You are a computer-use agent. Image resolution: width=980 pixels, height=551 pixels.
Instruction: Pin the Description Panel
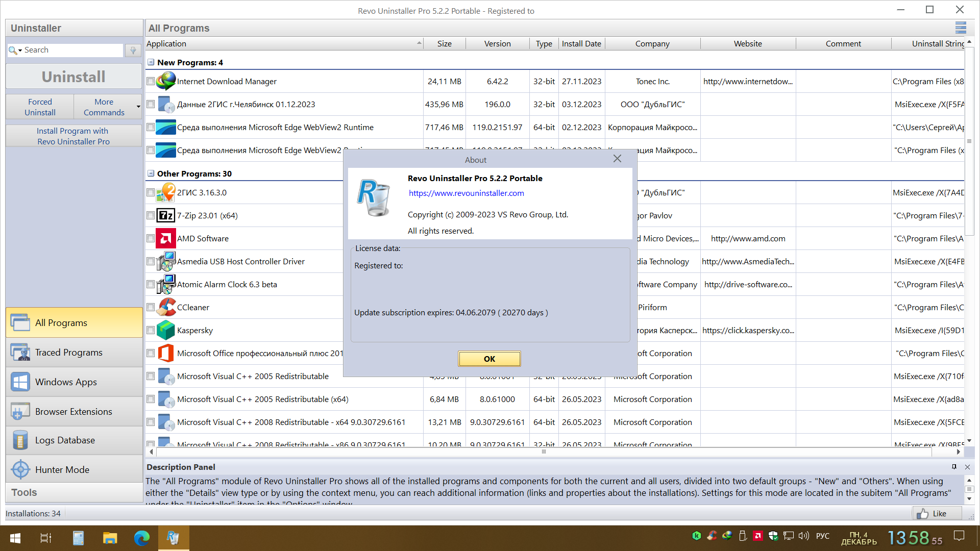point(954,467)
